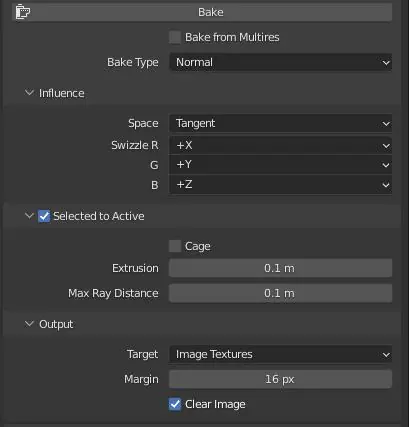The width and height of the screenshot is (409, 427).
Task: Click the Space label text
Action: click(x=143, y=123)
